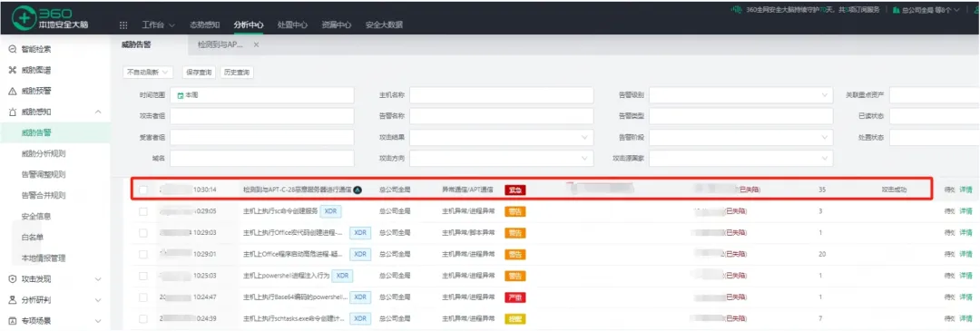This screenshot has width=980, height=331.
Task: Switch to 处置中心 top menu
Action: tap(292, 25)
